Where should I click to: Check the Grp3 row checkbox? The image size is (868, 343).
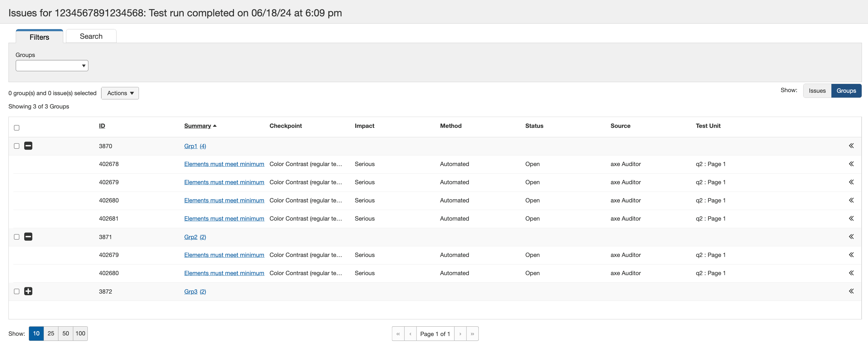click(x=17, y=291)
